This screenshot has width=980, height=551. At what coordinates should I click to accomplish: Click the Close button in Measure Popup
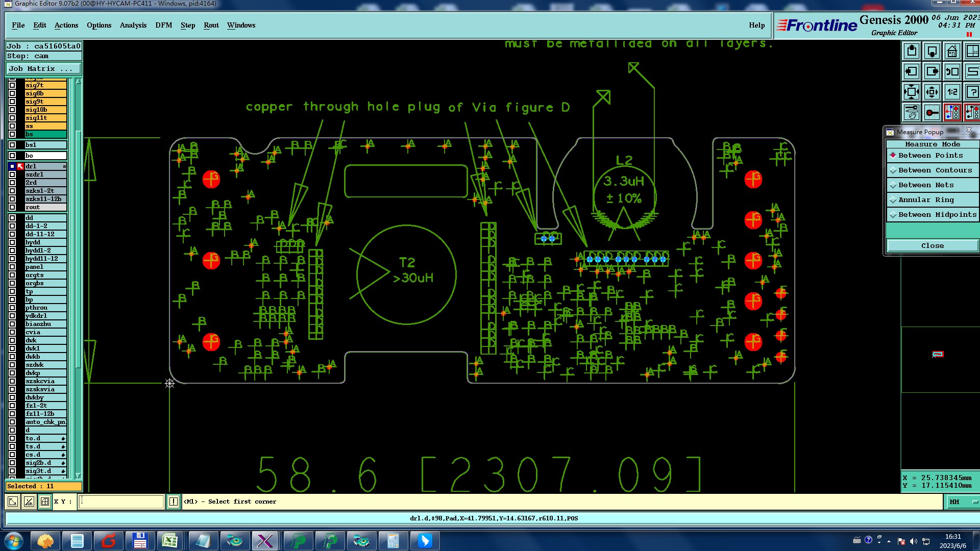(x=932, y=246)
